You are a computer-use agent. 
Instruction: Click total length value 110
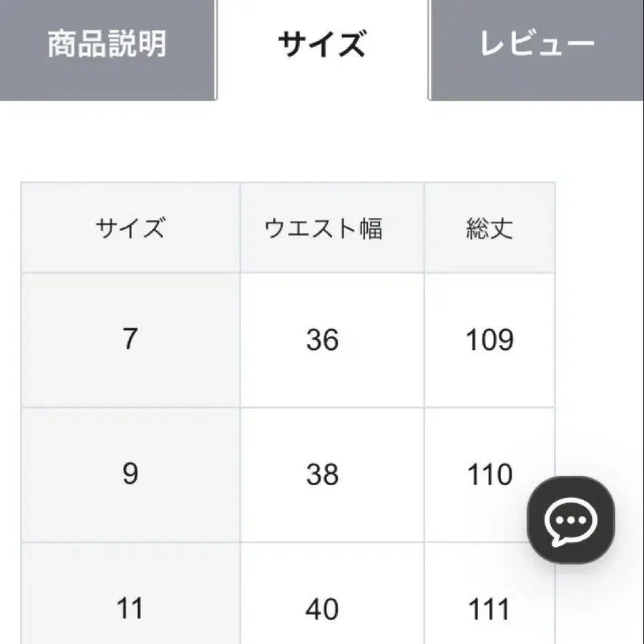click(489, 475)
